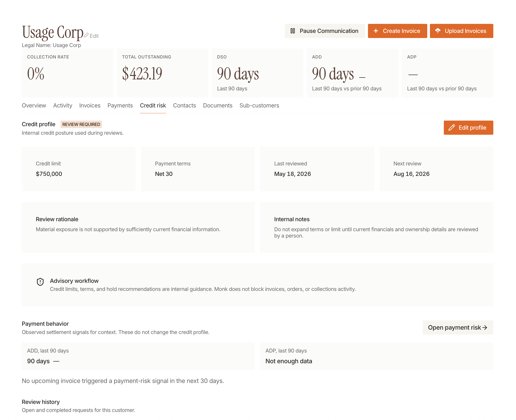Click the plus icon in Create Invoice
Viewport: 516px width, 420px height.
376,31
